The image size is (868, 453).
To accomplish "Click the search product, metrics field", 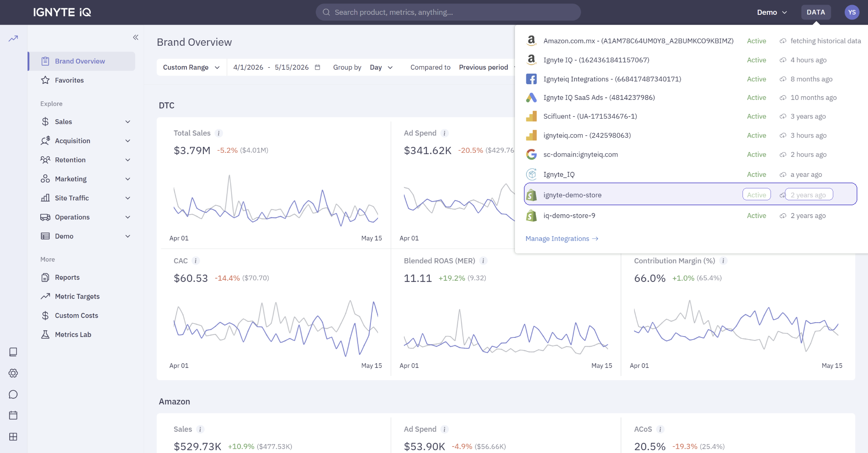I will tap(448, 12).
